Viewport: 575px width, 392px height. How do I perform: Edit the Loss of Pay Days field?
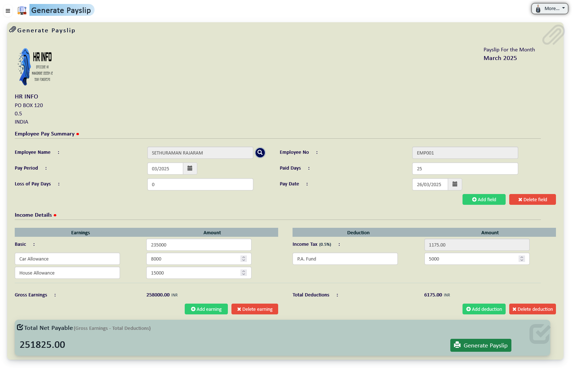click(200, 184)
